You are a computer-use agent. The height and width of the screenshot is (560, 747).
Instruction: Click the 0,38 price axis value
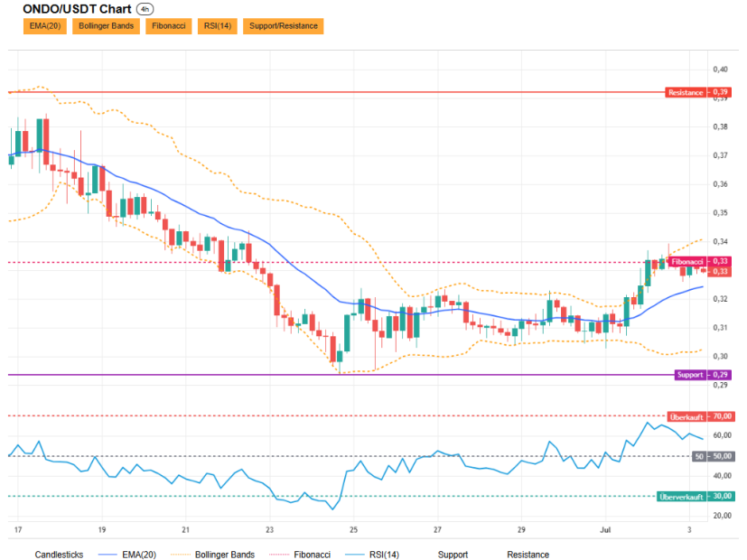[720, 126]
